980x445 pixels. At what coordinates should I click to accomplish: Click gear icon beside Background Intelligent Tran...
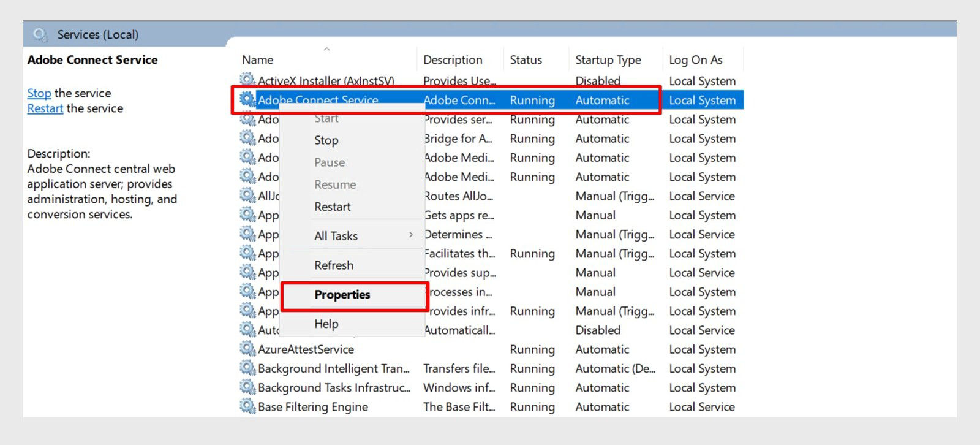247,368
